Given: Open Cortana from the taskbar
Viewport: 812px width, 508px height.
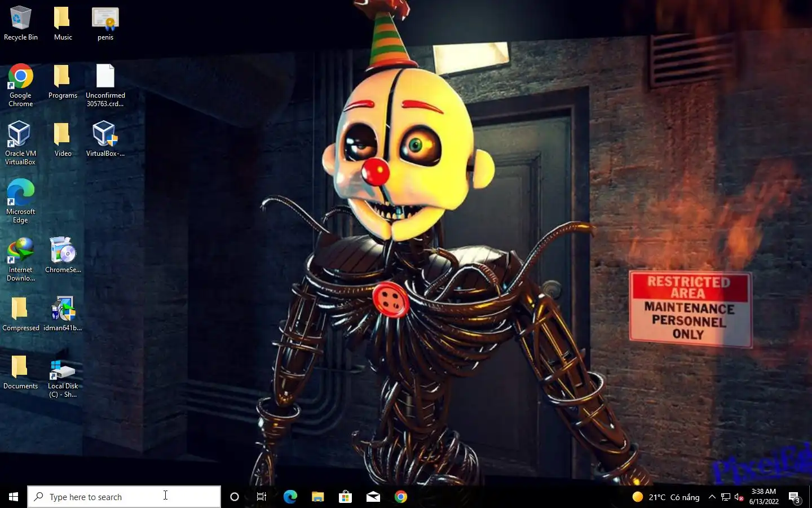Looking at the screenshot, I should tap(235, 497).
